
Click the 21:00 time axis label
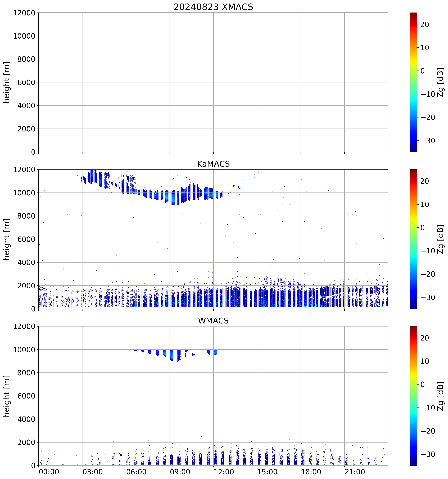[354, 472]
